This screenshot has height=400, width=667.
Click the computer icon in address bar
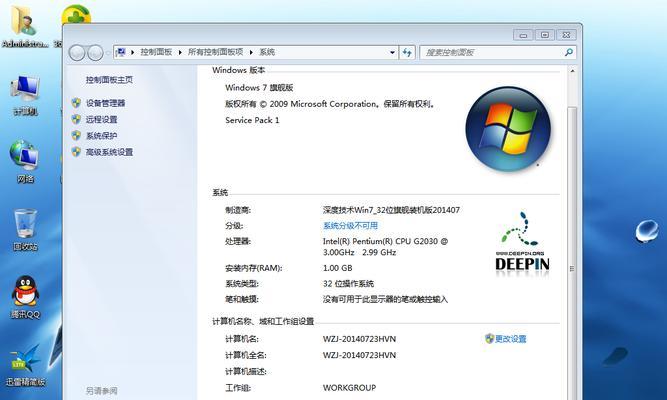121,52
